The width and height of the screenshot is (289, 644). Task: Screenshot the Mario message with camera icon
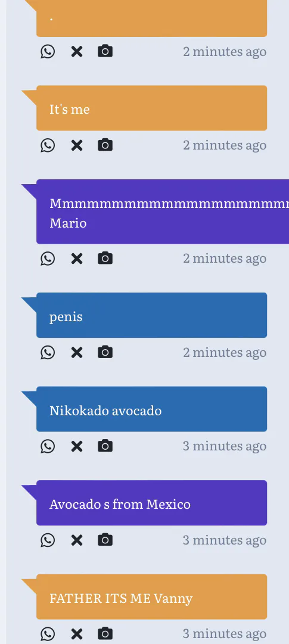pyautogui.click(x=105, y=258)
